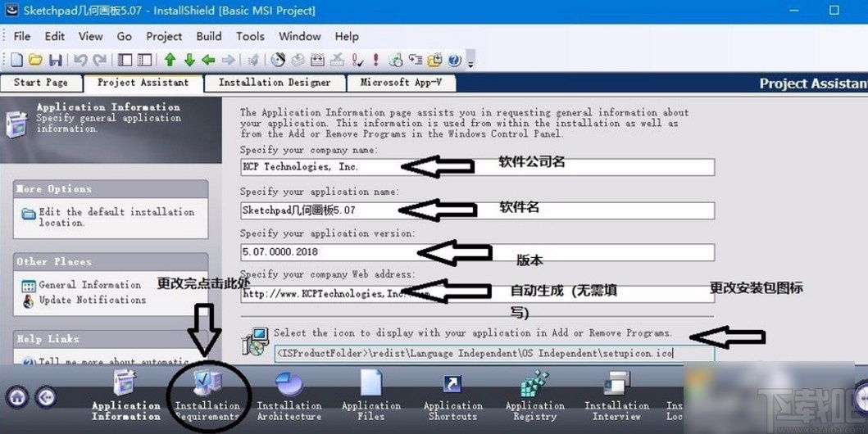Click the grey forward arrow icon
The image size is (868, 434).
tap(228, 60)
